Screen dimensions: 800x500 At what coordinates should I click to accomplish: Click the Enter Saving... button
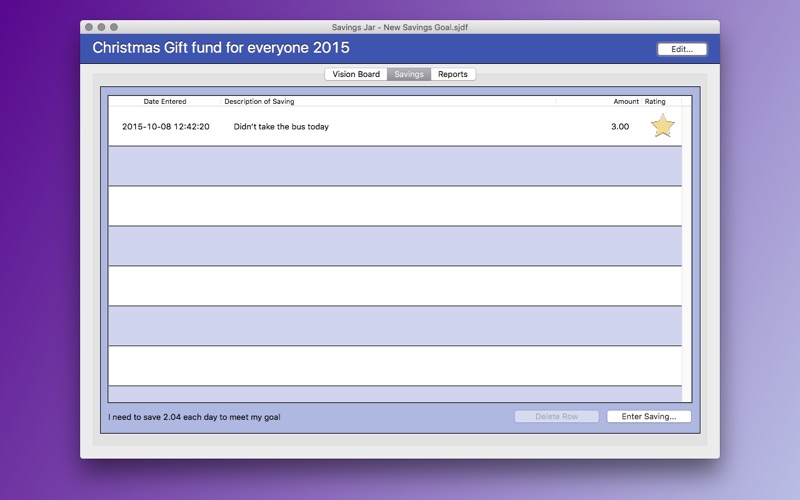pos(649,416)
